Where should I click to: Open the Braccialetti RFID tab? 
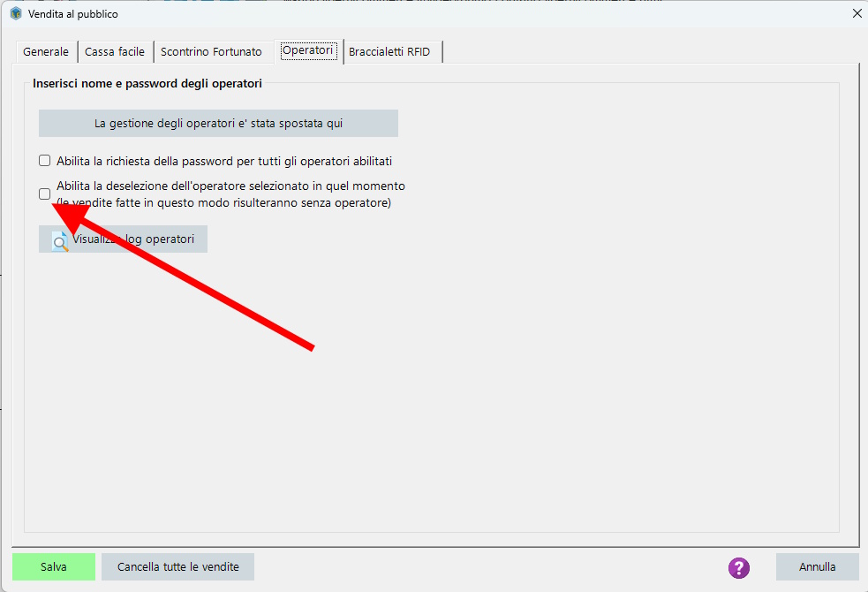point(389,52)
